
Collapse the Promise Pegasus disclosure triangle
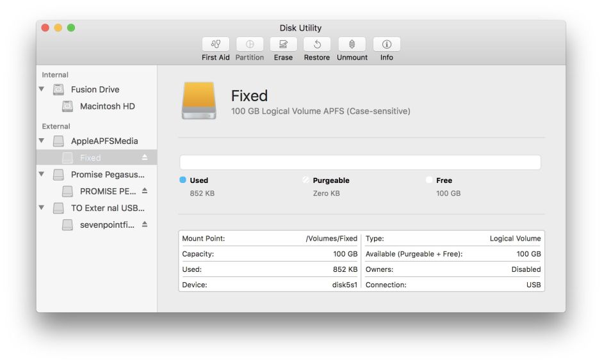(x=42, y=174)
